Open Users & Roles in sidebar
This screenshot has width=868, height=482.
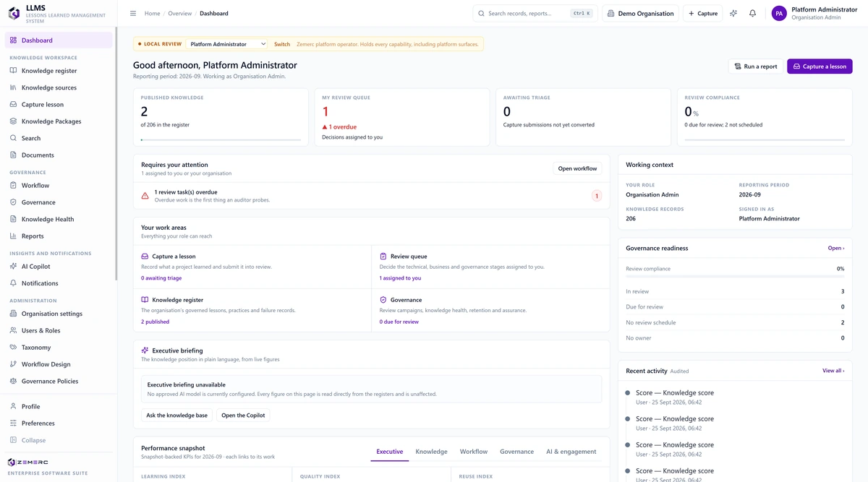point(58,330)
